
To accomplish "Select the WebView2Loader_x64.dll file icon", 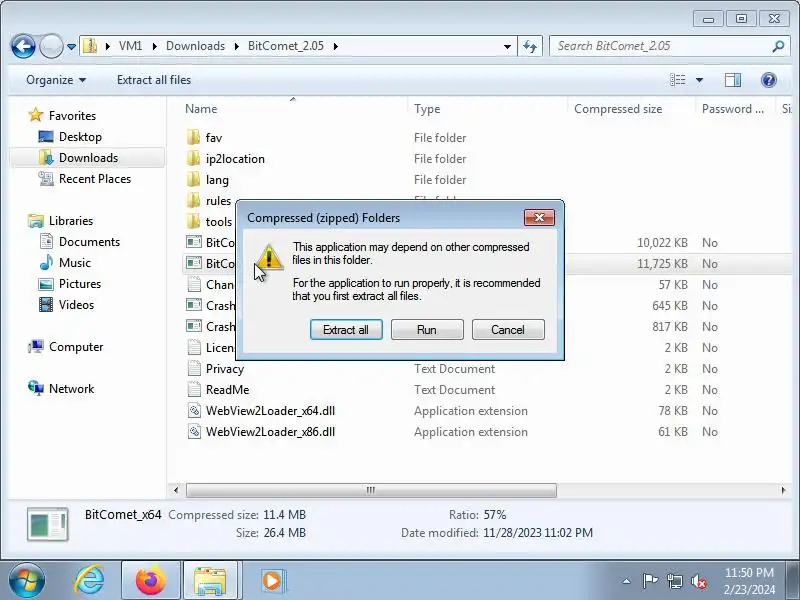I will tap(194, 410).
